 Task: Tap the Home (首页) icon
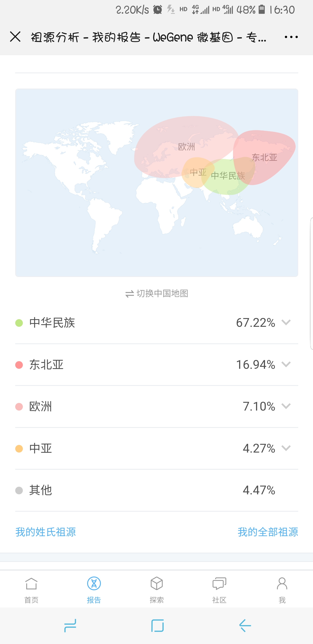(31, 589)
